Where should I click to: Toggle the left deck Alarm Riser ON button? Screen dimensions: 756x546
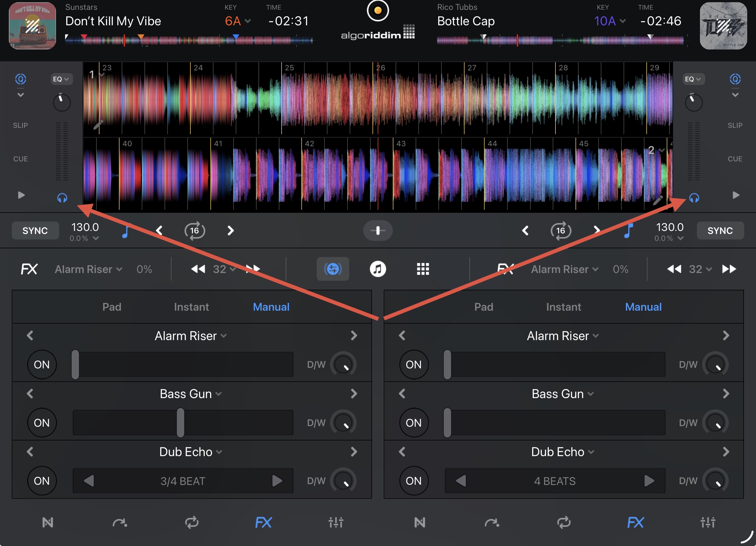point(42,365)
